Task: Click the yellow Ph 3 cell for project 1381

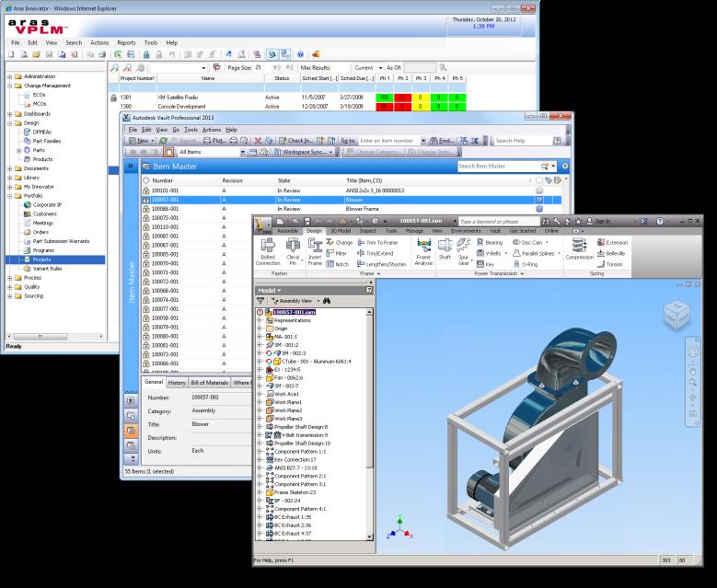Action: (x=421, y=98)
